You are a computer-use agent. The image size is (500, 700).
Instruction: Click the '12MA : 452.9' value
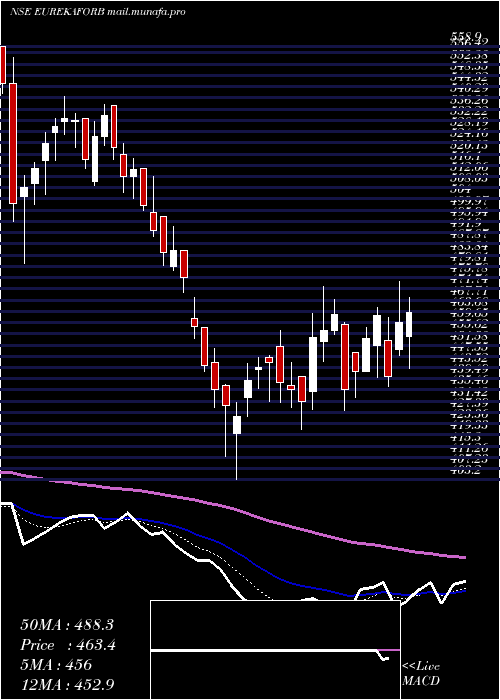(x=68, y=684)
